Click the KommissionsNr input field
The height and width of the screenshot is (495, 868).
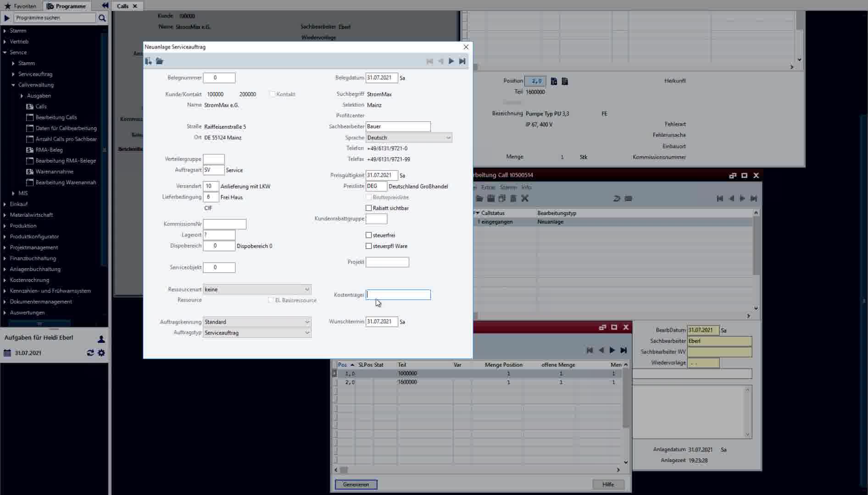pos(225,224)
